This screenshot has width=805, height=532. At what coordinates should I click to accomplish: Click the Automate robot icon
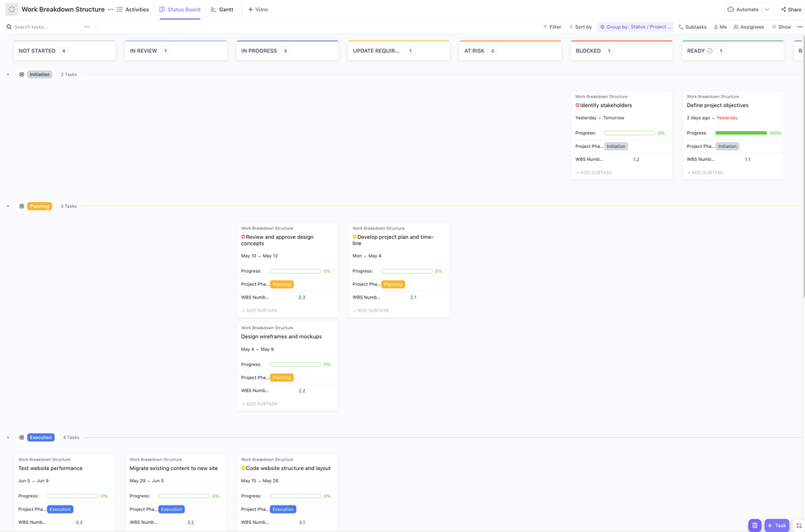[730, 8]
